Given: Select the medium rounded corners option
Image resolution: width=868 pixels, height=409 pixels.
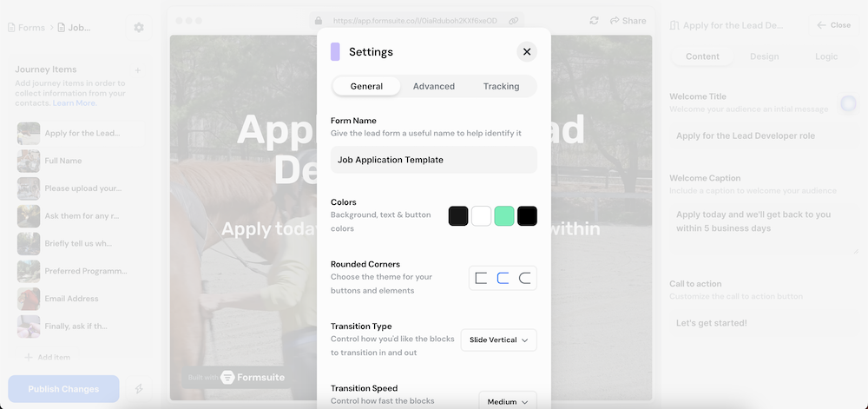Looking at the screenshot, I should click(503, 278).
